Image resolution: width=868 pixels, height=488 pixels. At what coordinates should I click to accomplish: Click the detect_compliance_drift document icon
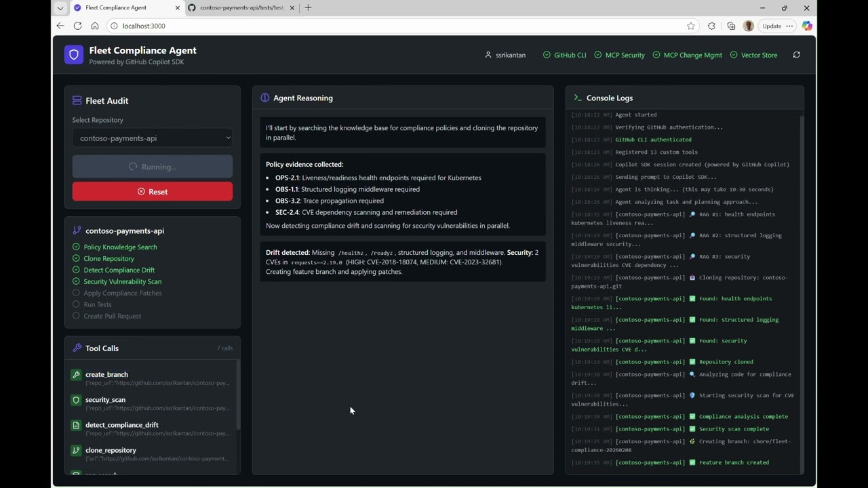(76, 426)
